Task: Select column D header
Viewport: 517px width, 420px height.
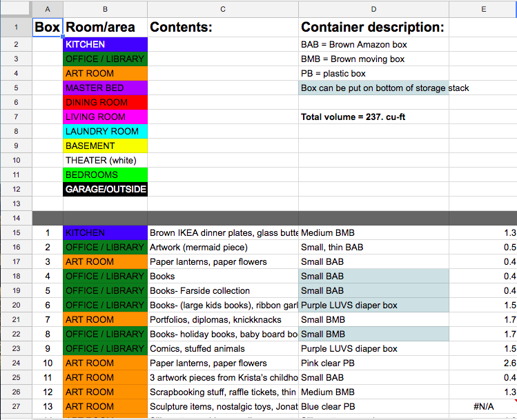Action: (x=373, y=9)
